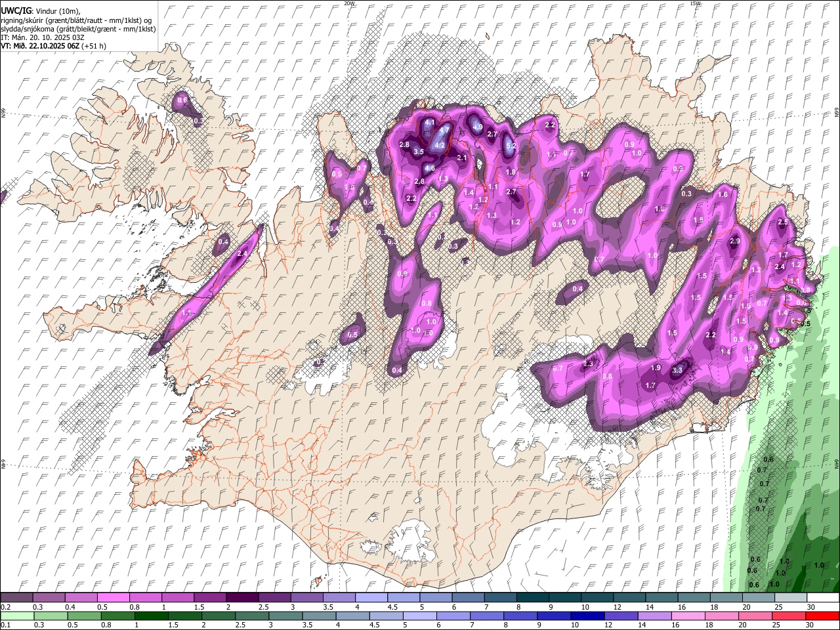Click the valid time "VT: Mið. 22.10.2025 06Z"

coord(40,46)
